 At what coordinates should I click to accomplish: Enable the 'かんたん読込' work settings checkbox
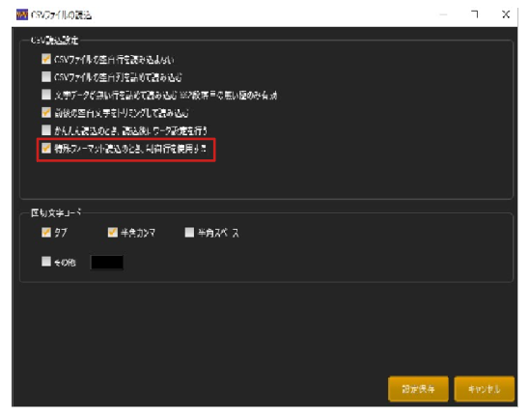pyautogui.click(x=46, y=129)
